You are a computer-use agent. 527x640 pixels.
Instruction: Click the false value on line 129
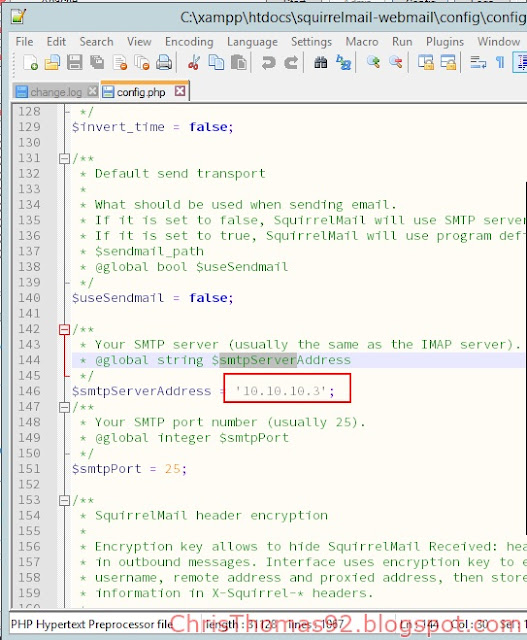point(208,127)
